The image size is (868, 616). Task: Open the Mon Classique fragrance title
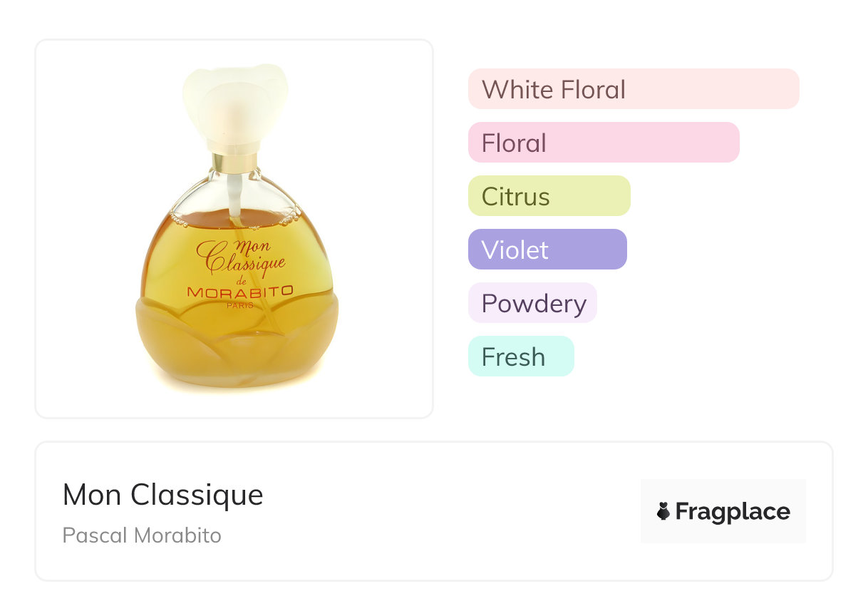point(163,495)
